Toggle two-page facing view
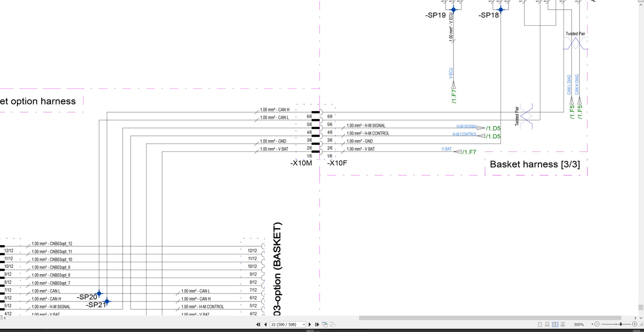The width and height of the screenshot is (644, 332). tap(555, 324)
